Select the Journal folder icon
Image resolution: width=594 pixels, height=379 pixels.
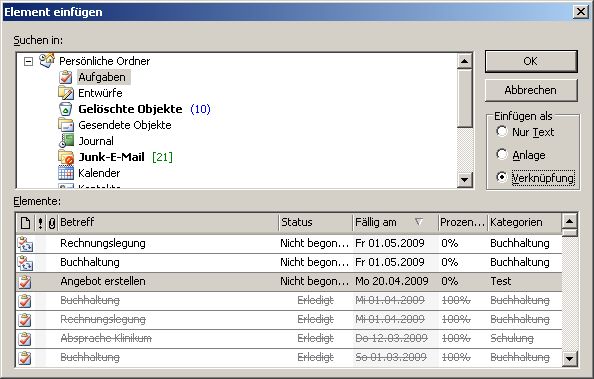[x=66, y=141]
